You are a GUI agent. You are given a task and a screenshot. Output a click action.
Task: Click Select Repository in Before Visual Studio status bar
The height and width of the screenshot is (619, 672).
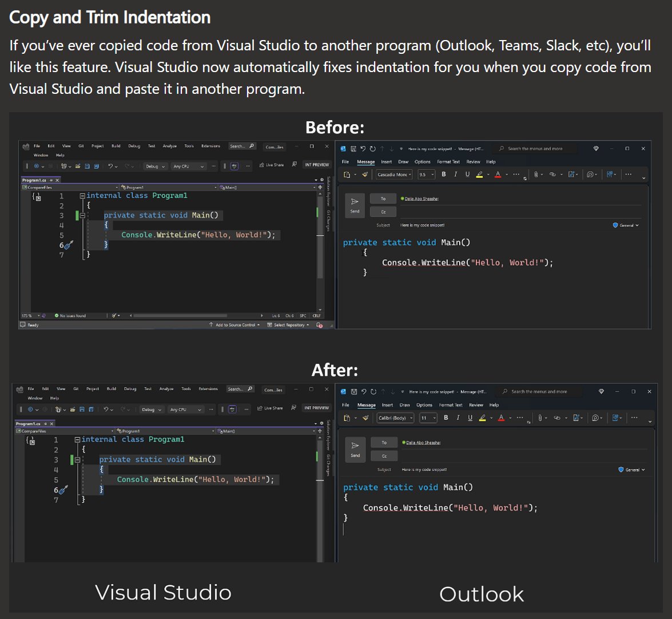(x=288, y=325)
